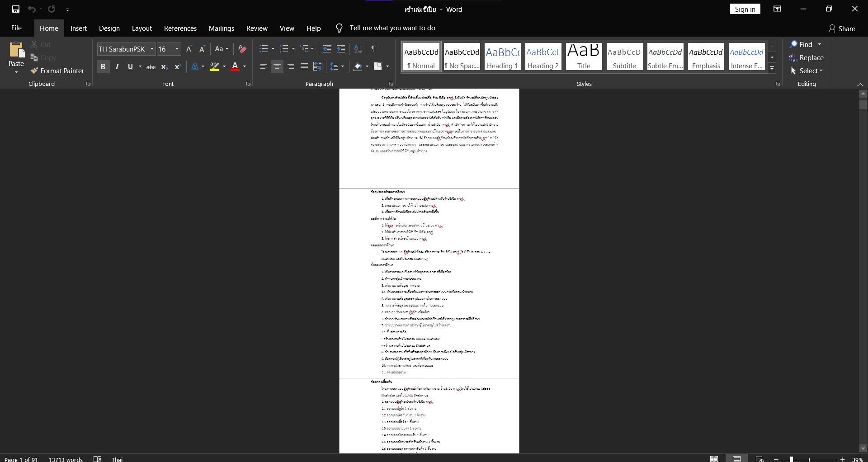The image size is (868, 462).
Task: Toggle Bold formatting
Action: pos(103,67)
